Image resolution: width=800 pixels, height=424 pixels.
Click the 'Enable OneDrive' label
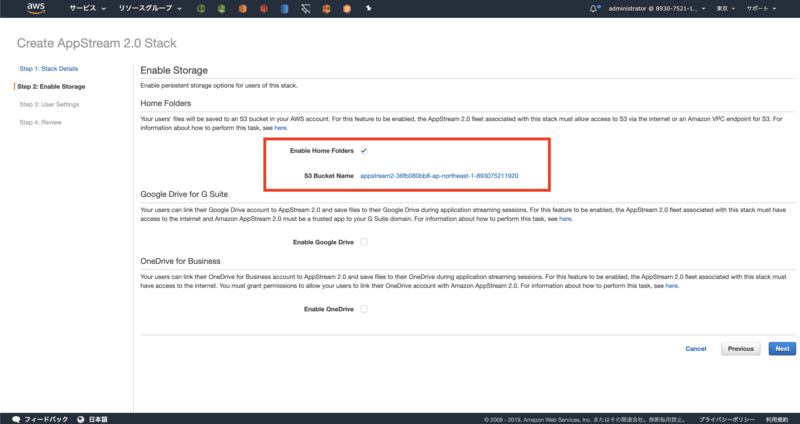tap(329, 309)
